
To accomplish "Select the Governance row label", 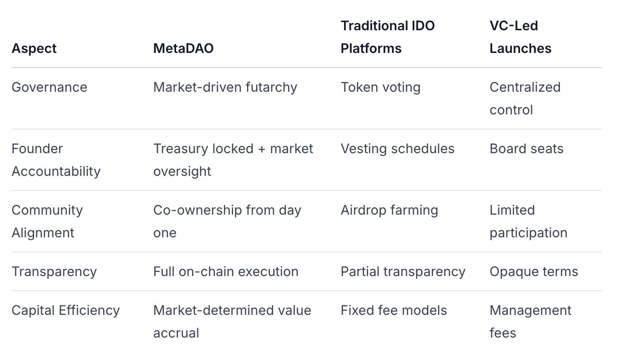I will click(x=49, y=87).
